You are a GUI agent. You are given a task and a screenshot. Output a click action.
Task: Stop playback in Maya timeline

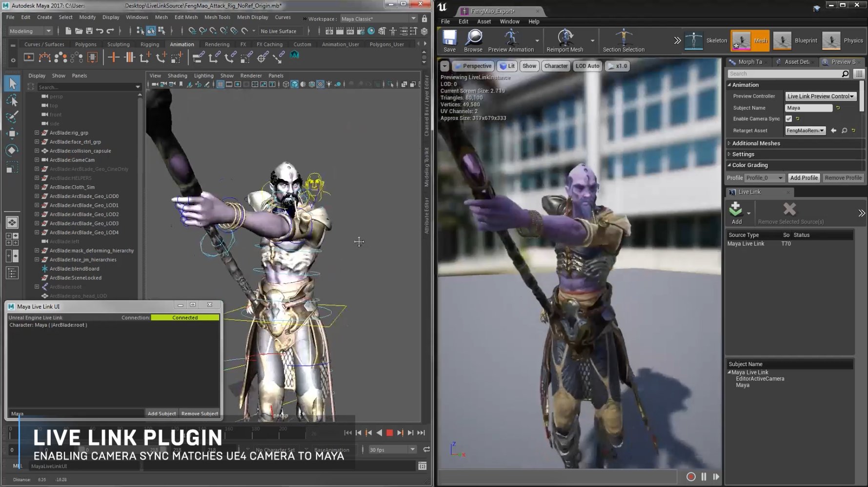tap(389, 432)
